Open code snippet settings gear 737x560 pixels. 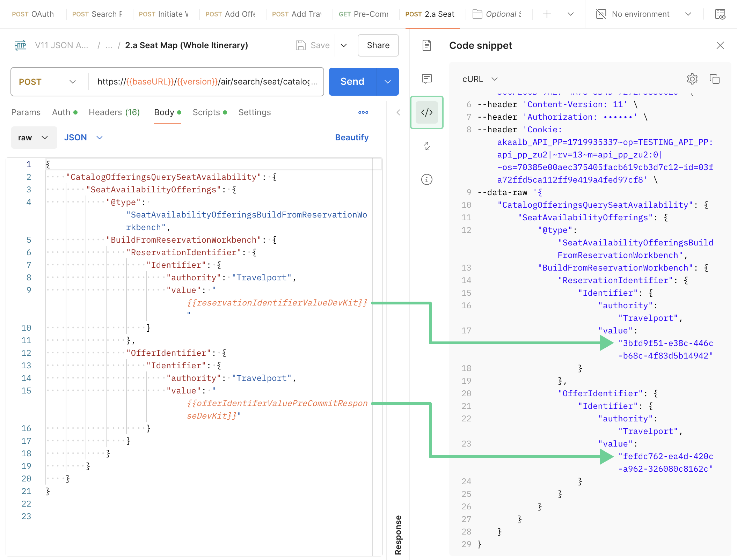[692, 79]
